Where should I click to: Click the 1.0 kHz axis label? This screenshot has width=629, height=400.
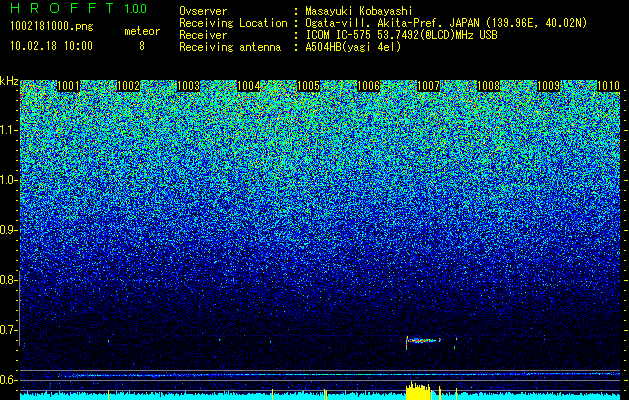[x=7, y=181]
